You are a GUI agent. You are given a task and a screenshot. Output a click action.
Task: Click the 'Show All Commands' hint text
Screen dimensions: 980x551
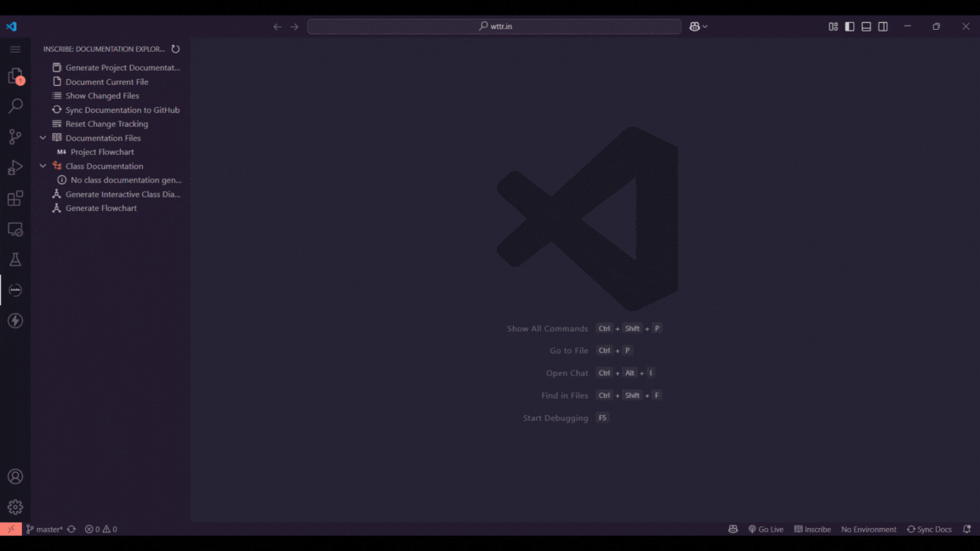click(x=548, y=328)
